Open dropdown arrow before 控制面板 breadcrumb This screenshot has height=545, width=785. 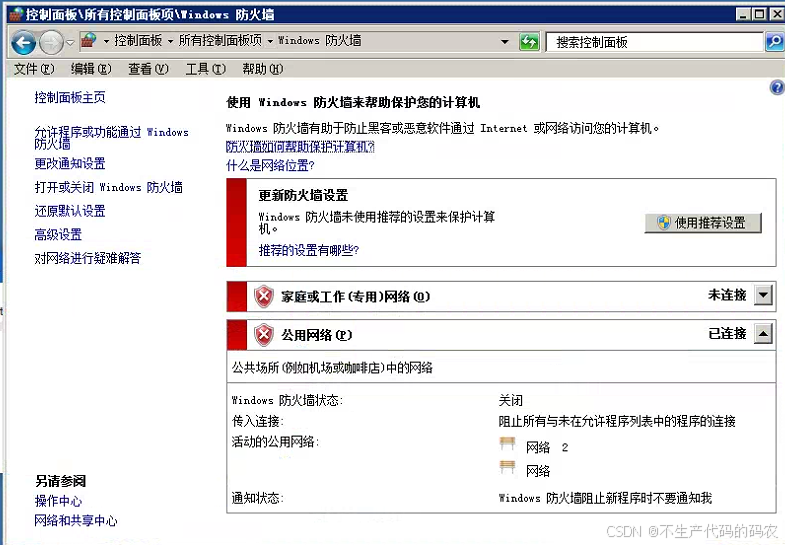pos(106,41)
